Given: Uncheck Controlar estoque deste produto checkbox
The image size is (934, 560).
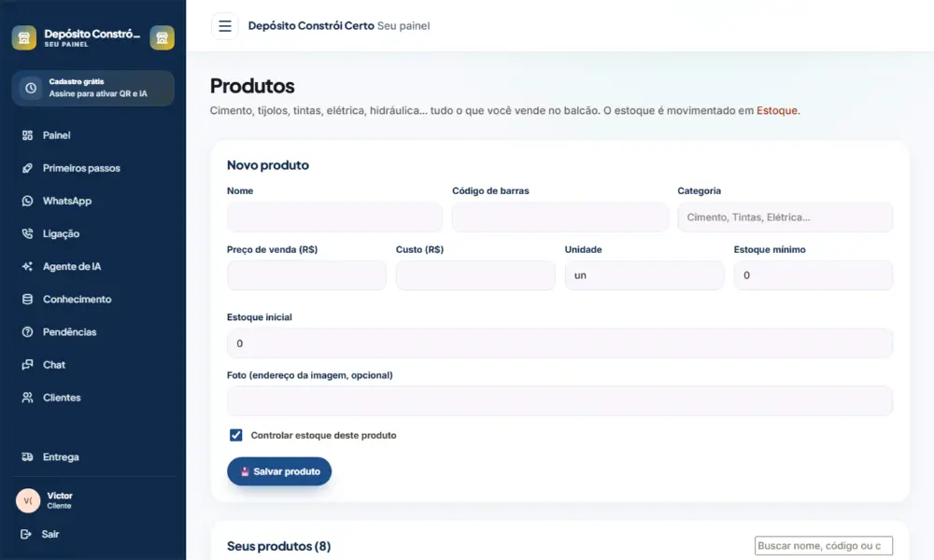Looking at the screenshot, I should (236, 435).
